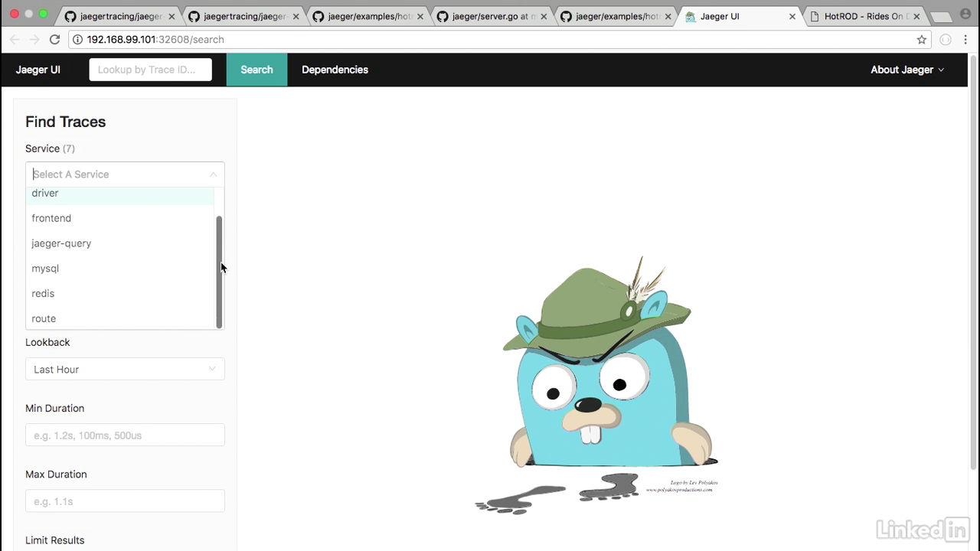Bookmark this page with the star icon
The width and height of the screenshot is (980, 551).
pyautogui.click(x=922, y=40)
